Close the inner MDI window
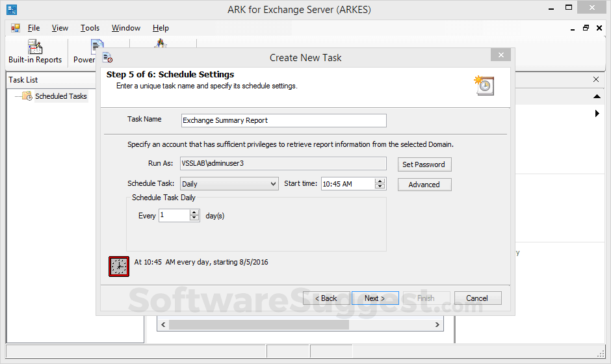 (599, 28)
